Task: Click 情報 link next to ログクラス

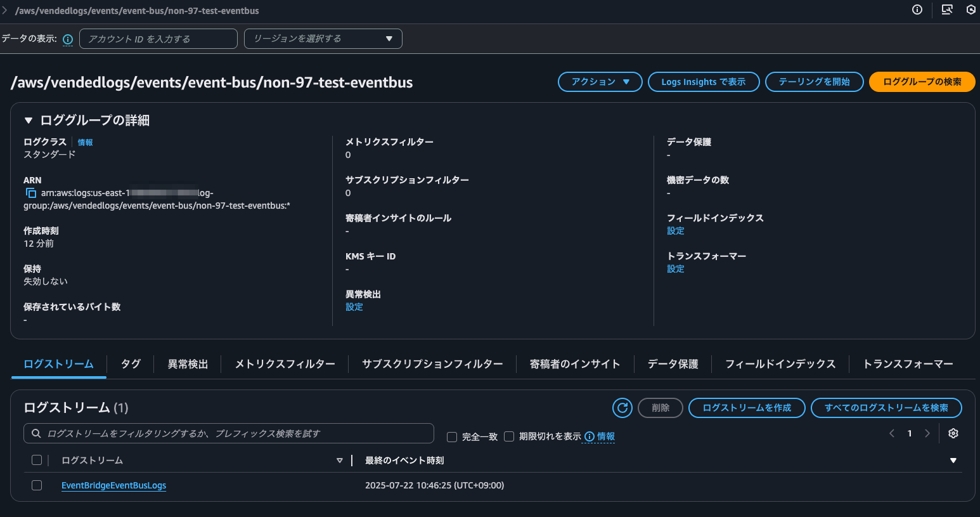Action: point(85,143)
